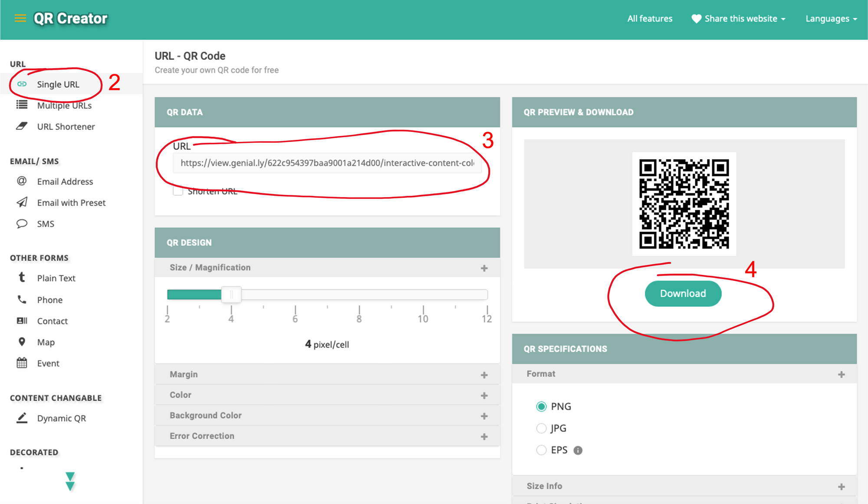Screen dimensions: 868x504
Task: Click the Map pin icon
Action: 22,342
